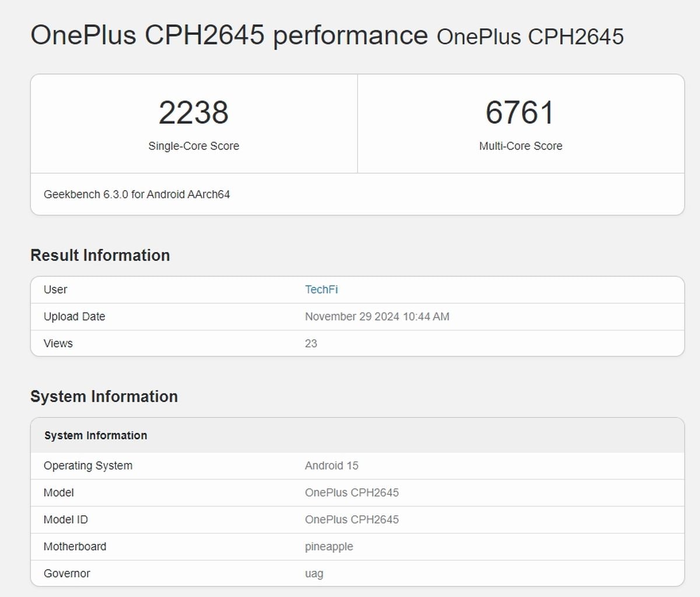This screenshot has height=597, width=700.
Task: Click the Motherboard row label
Action: [x=75, y=546]
